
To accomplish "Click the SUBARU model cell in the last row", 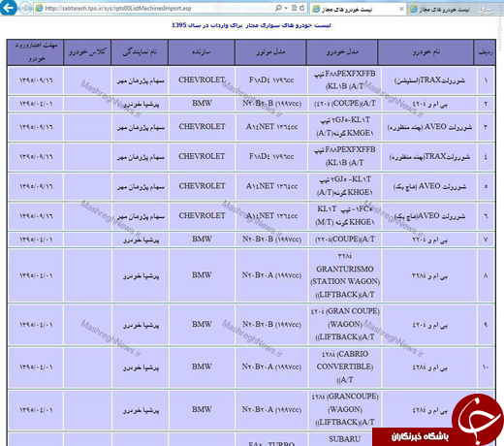I will pyautogui.click(x=345, y=439).
